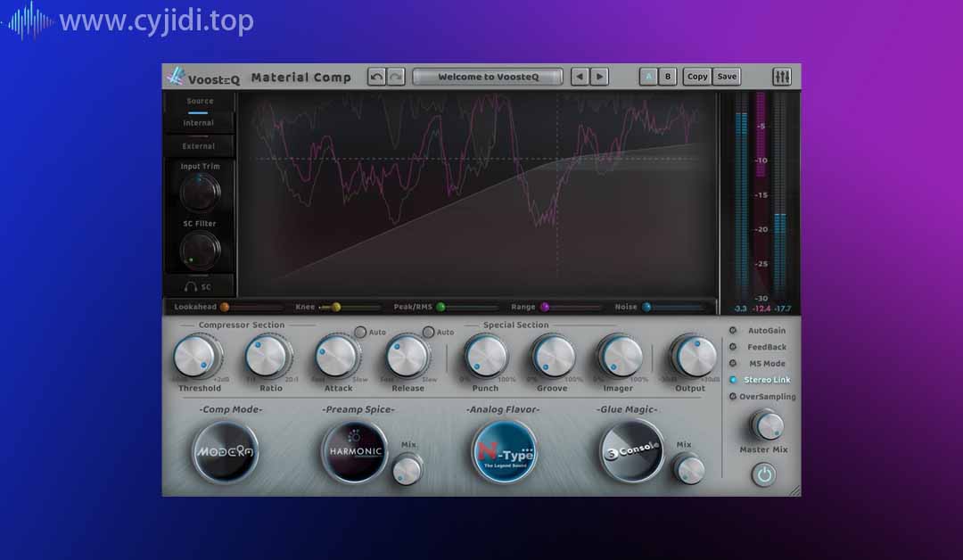Adjust the Knee slider
963x560 pixels.
click(x=350, y=307)
